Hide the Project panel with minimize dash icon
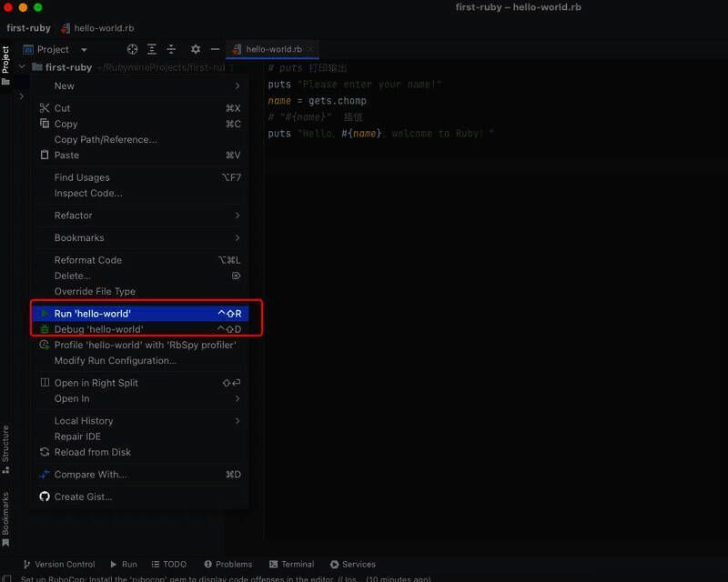This screenshot has height=582, width=728. (215, 49)
